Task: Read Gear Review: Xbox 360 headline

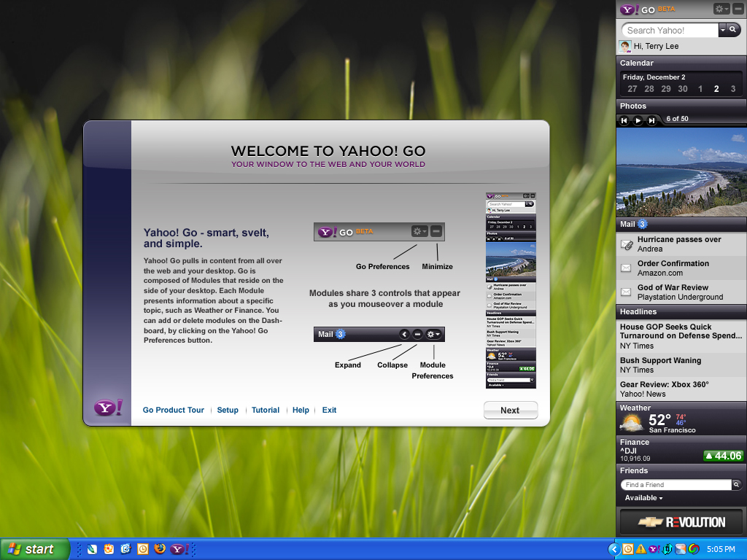Action: [681, 389]
